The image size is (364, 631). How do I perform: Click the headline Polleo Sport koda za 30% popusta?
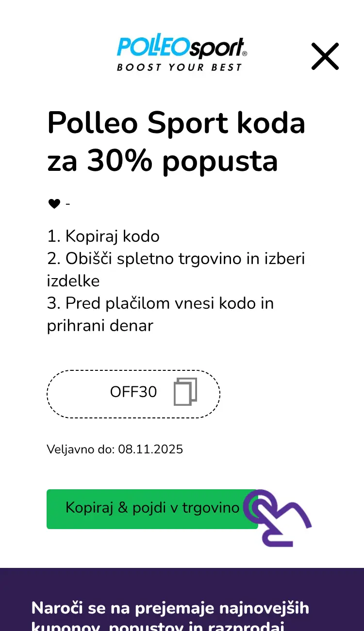[x=176, y=140]
